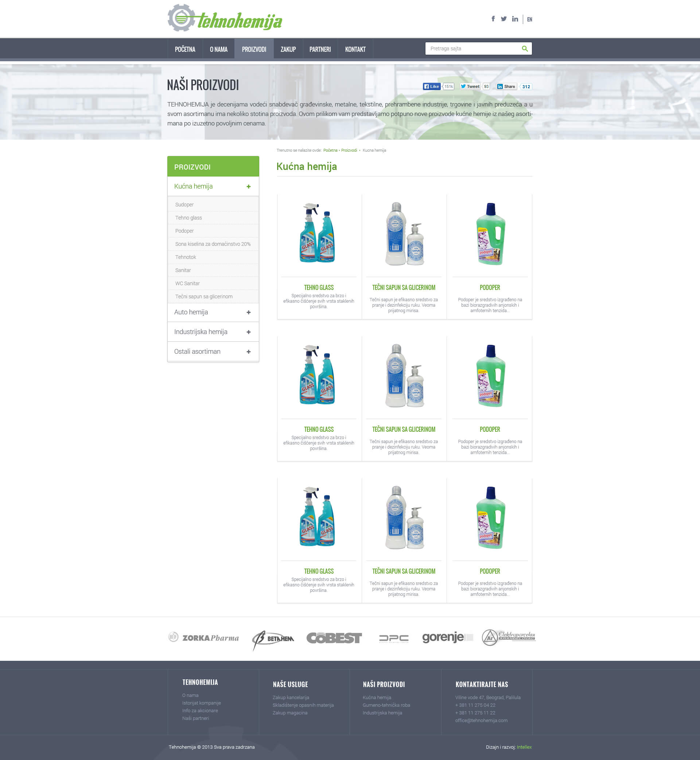This screenshot has height=760, width=700.
Task: Click the Cobest partner logo
Action: [x=334, y=638]
